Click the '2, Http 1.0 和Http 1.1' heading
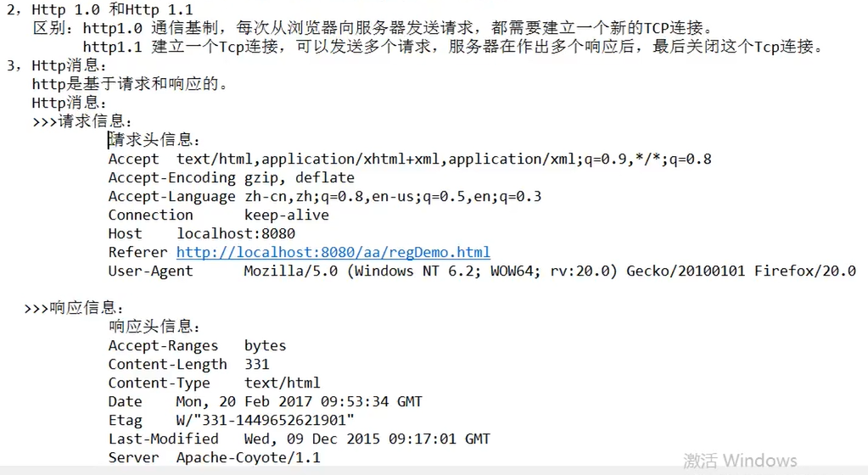The width and height of the screenshot is (868, 475). click(100, 9)
